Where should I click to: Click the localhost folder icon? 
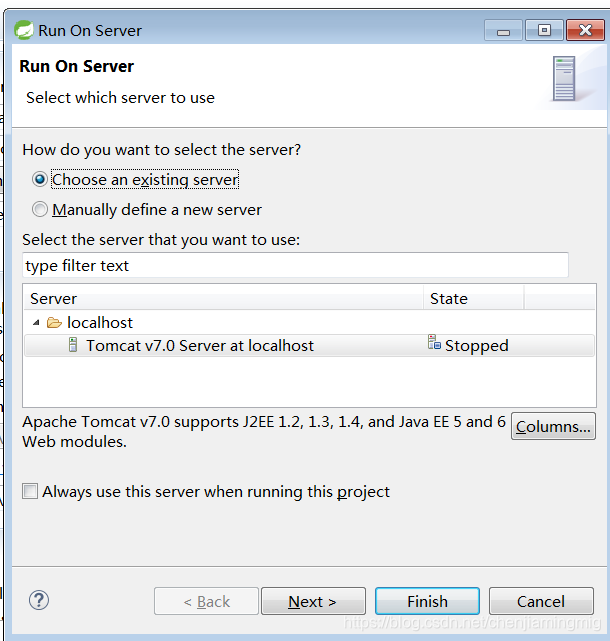(x=54, y=323)
